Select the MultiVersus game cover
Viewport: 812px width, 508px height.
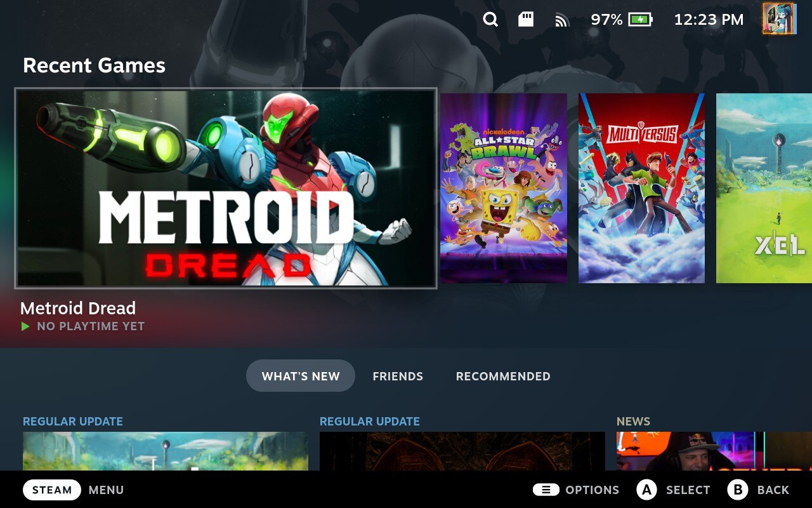[x=641, y=188]
